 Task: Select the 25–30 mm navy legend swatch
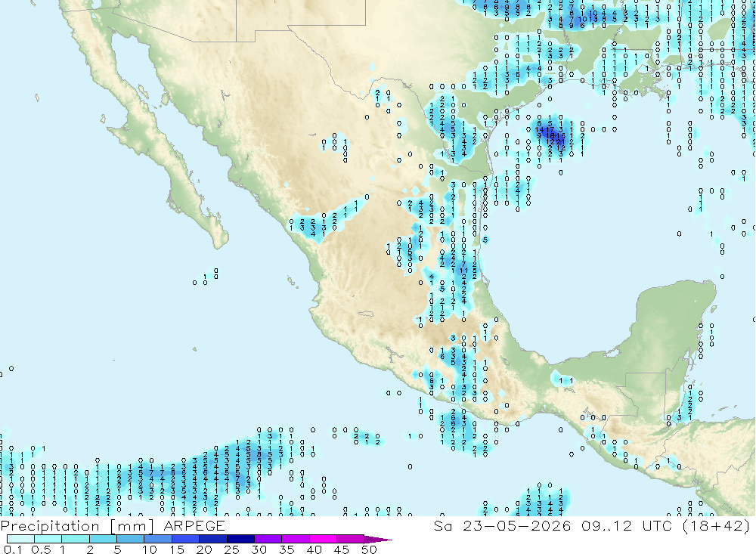(240, 539)
